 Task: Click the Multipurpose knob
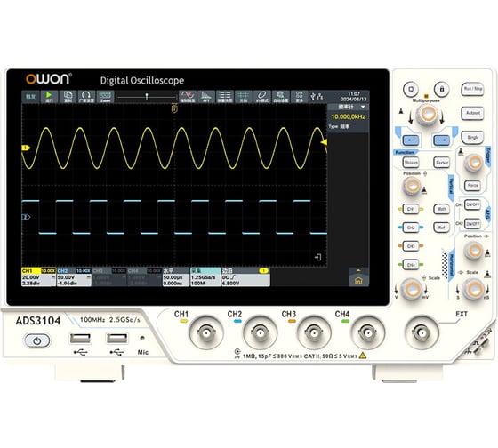pyautogui.click(x=426, y=115)
